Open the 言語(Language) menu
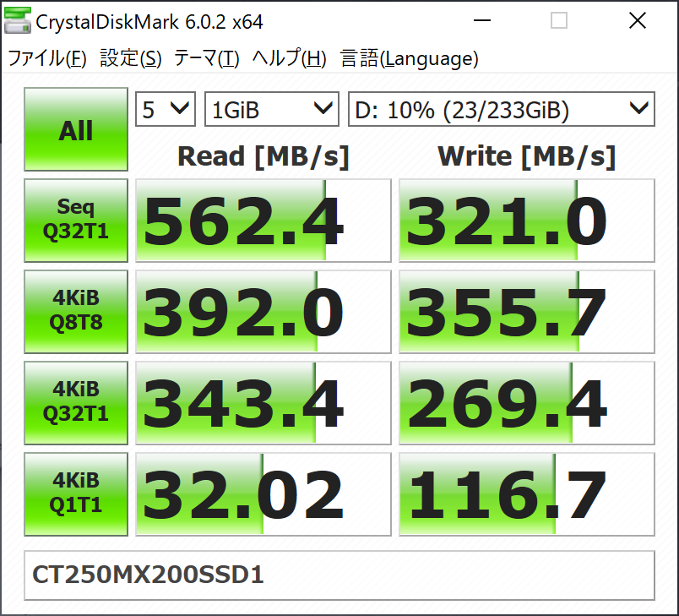Viewport: 679px width, 616px height. pyautogui.click(x=409, y=58)
